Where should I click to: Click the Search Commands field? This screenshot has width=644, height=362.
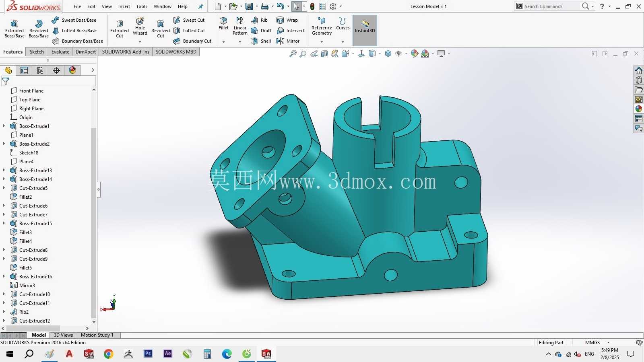pos(549,6)
